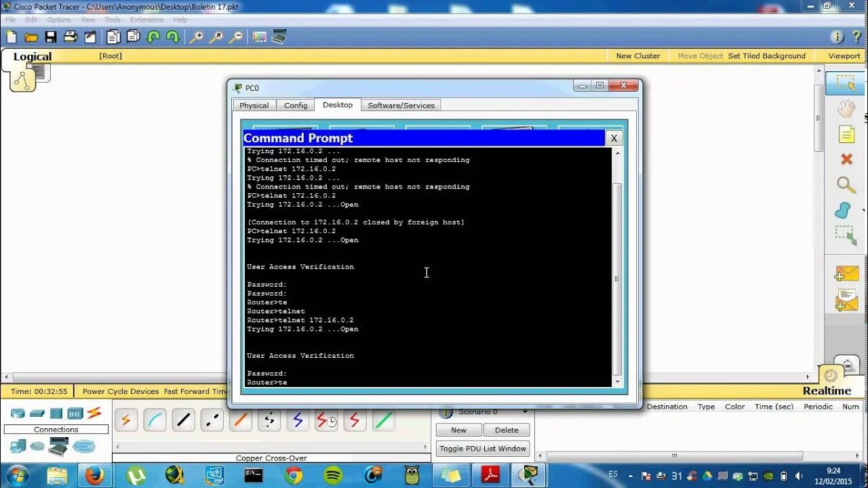
Task: Choose End Devices category
Action: tap(18, 446)
